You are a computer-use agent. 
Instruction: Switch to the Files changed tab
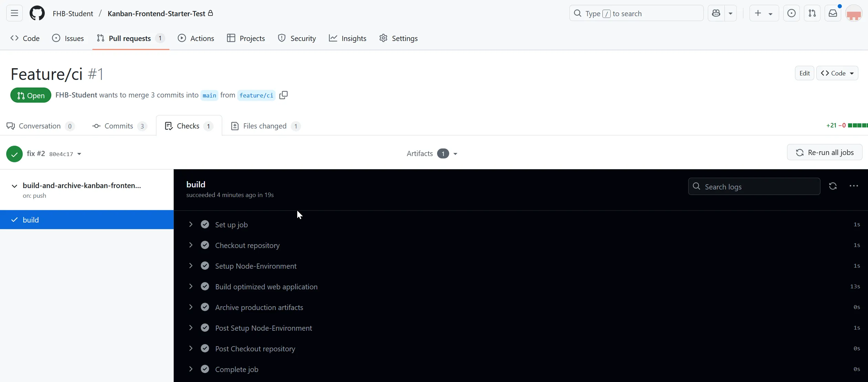265,126
